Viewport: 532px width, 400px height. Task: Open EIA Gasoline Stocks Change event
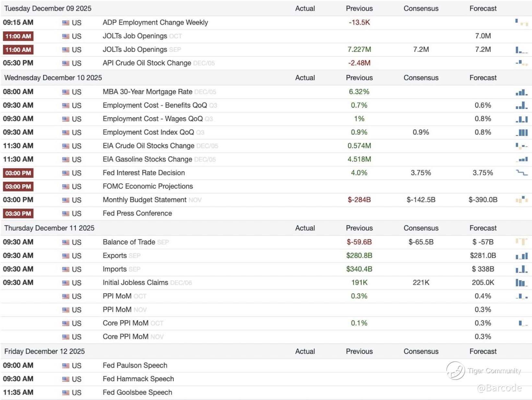point(148,159)
